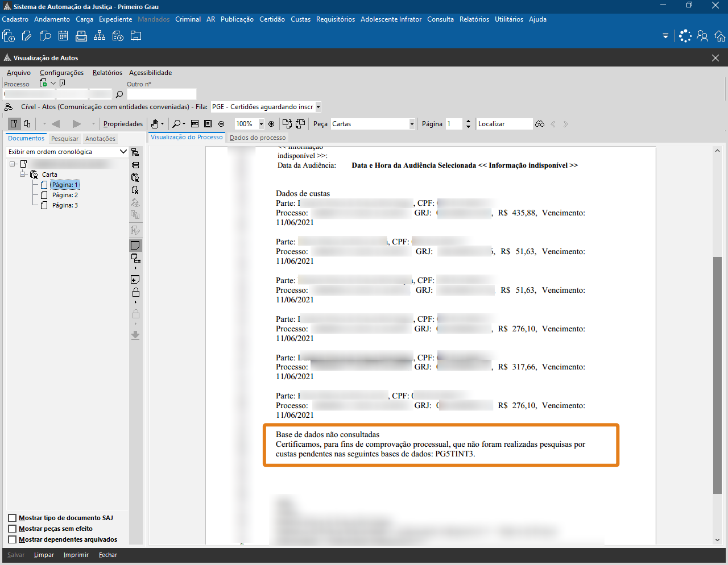Expand the Peça Cartas combo box
This screenshot has height=565, width=728.
point(412,124)
